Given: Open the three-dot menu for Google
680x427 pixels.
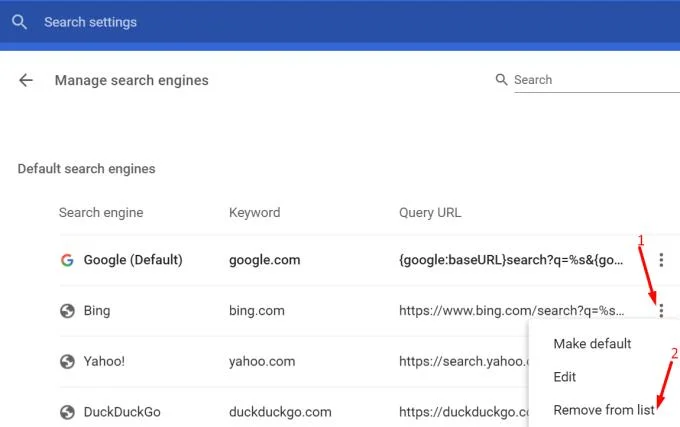Looking at the screenshot, I should point(661,260).
